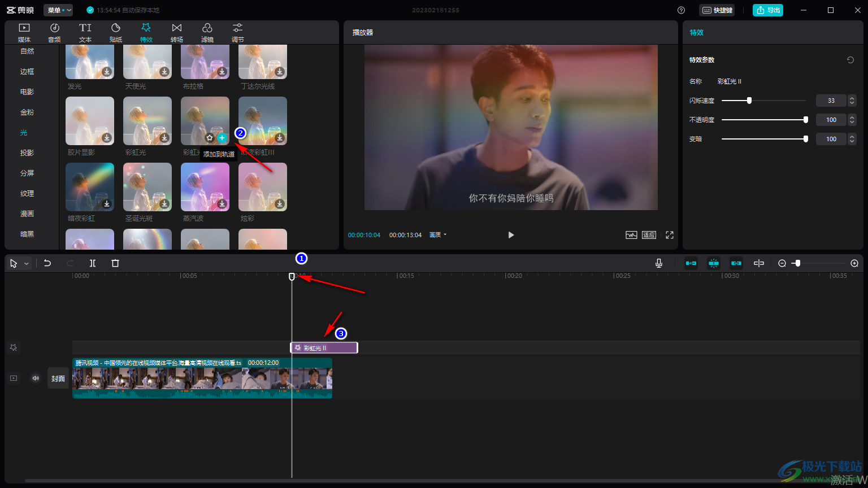Click the 闪烁速度 value field 33
The height and width of the screenshot is (488, 868).
831,101
